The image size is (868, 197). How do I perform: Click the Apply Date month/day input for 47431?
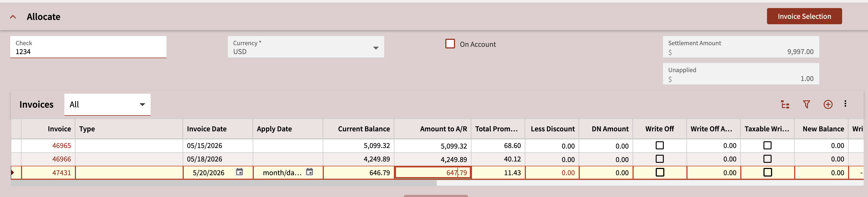282,173
